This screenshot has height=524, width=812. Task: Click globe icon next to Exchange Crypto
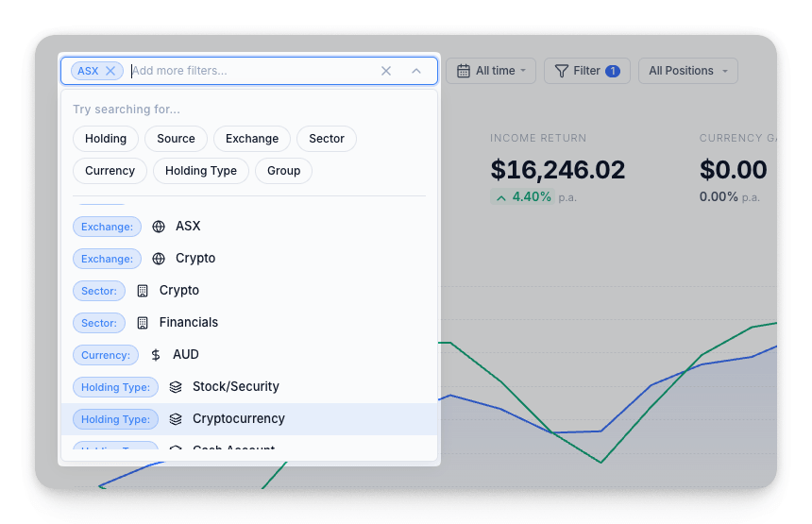coord(159,259)
